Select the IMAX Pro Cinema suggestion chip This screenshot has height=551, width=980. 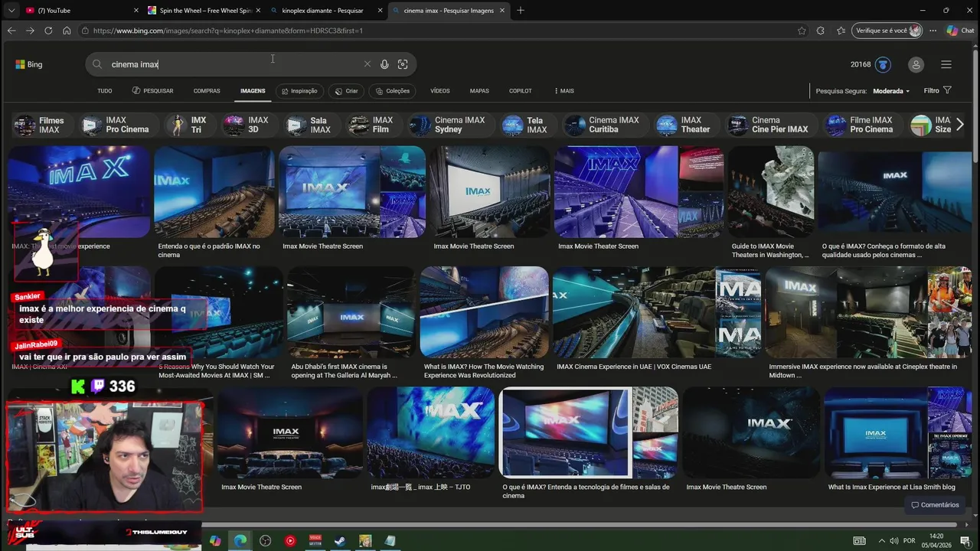[x=117, y=125]
